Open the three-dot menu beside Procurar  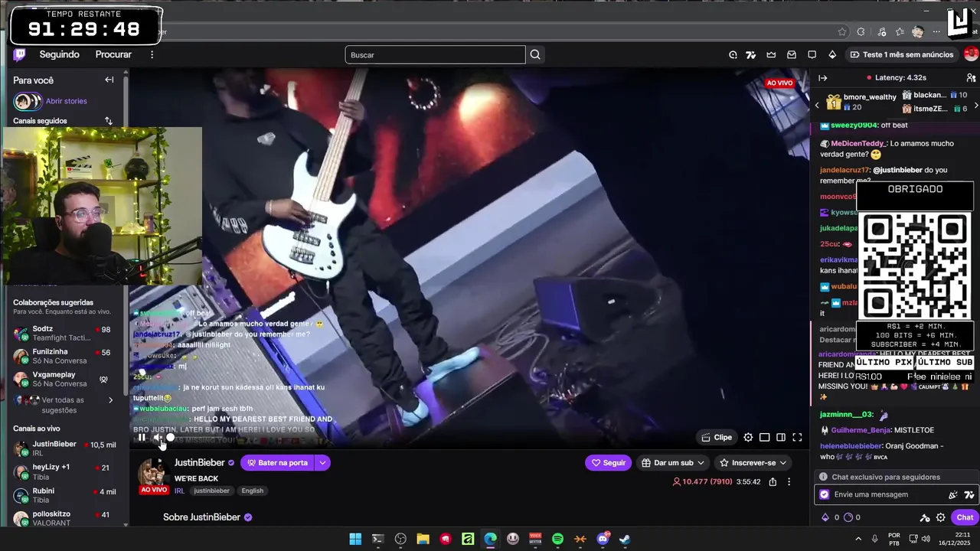152,54
